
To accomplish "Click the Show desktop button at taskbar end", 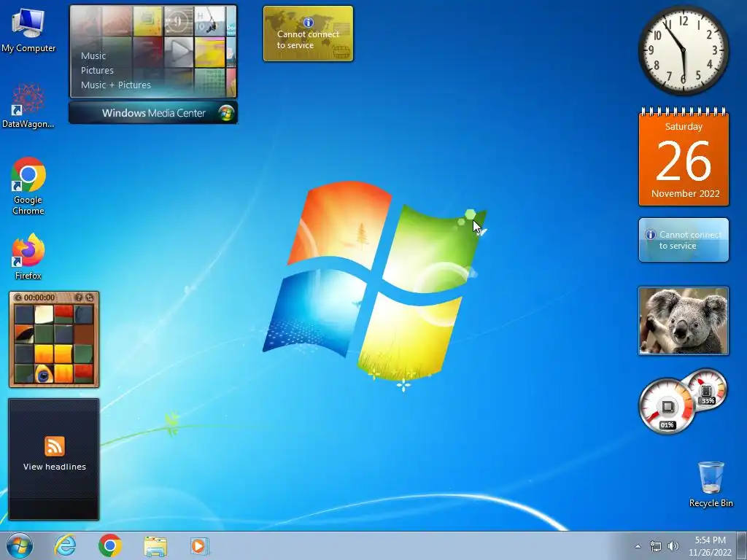I will [742, 545].
